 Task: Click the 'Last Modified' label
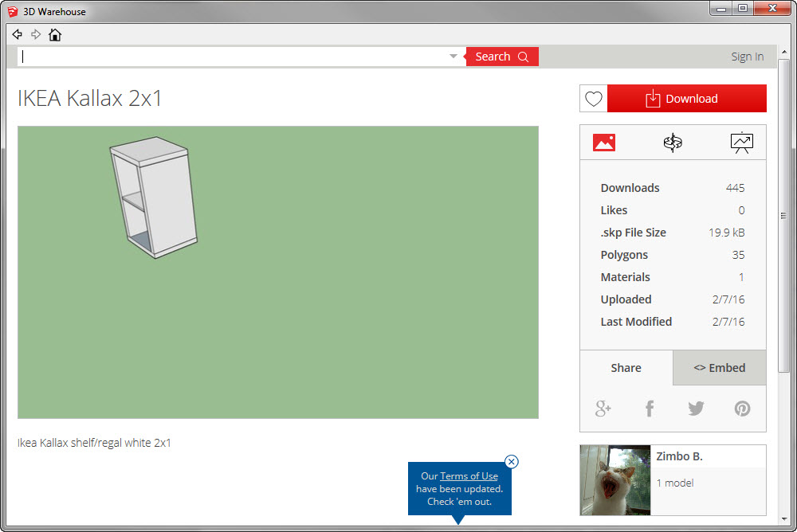pyautogui.click(x=636, y=322)
